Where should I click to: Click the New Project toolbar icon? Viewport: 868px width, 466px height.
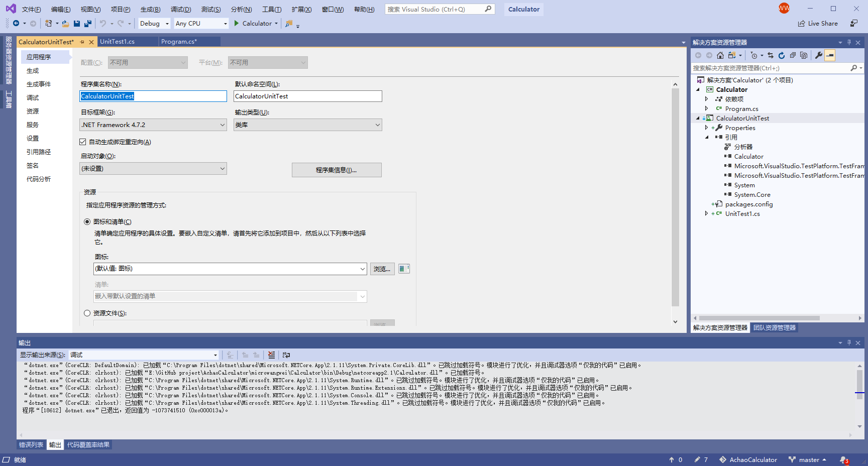click(48, 23)
